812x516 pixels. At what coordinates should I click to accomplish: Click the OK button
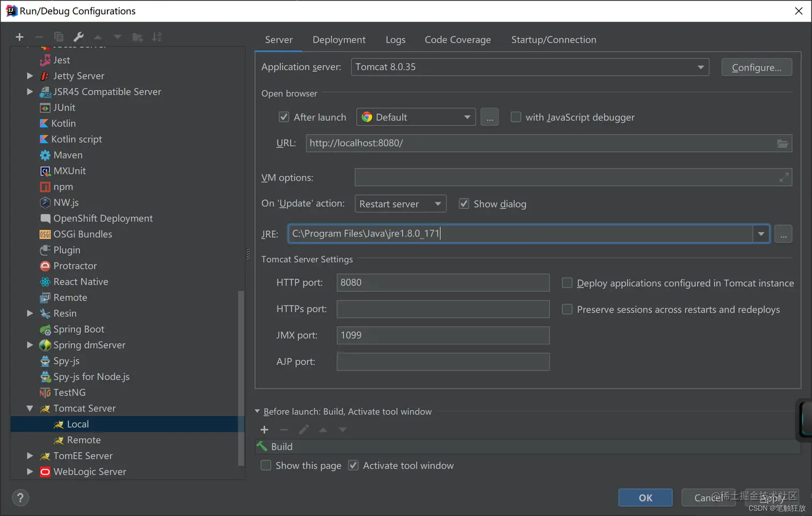coord(646,498)
